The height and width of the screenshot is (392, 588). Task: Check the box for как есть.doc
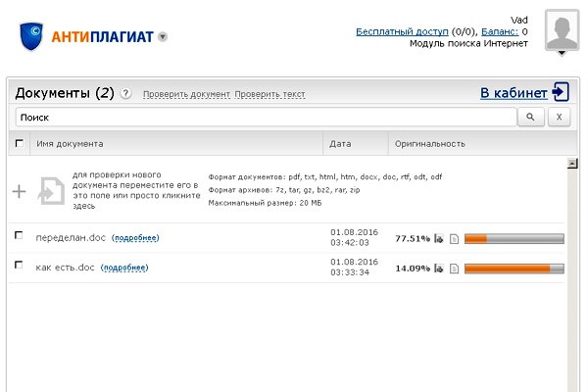pyautogui.click(x=19, y=266)
